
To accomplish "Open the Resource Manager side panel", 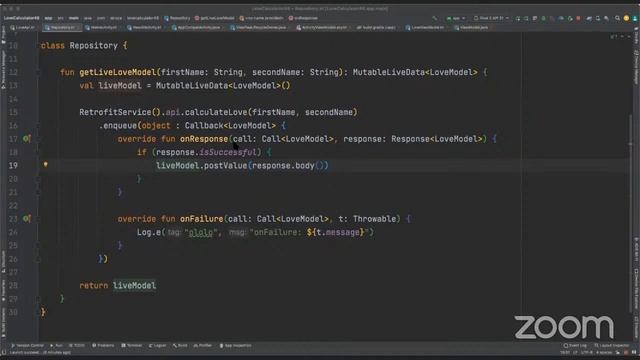I will [3, 69].
